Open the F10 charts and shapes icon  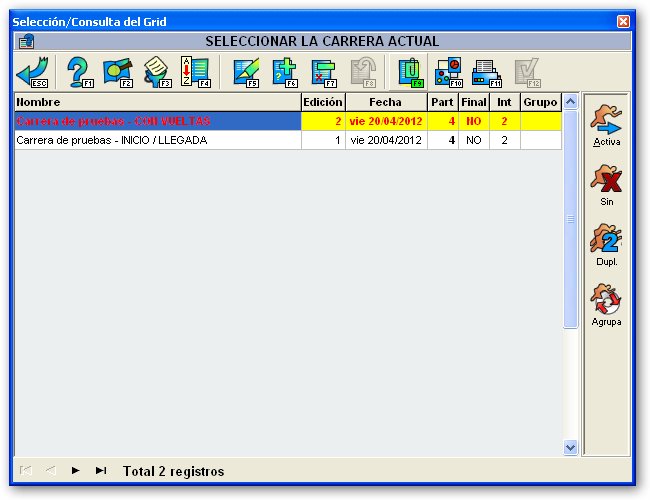(449, 73)
